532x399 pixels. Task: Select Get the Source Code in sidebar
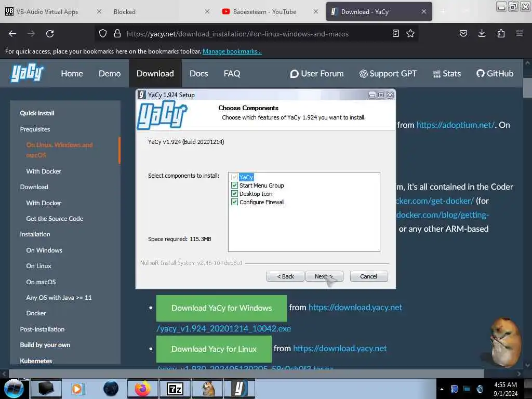pos(55,219)
